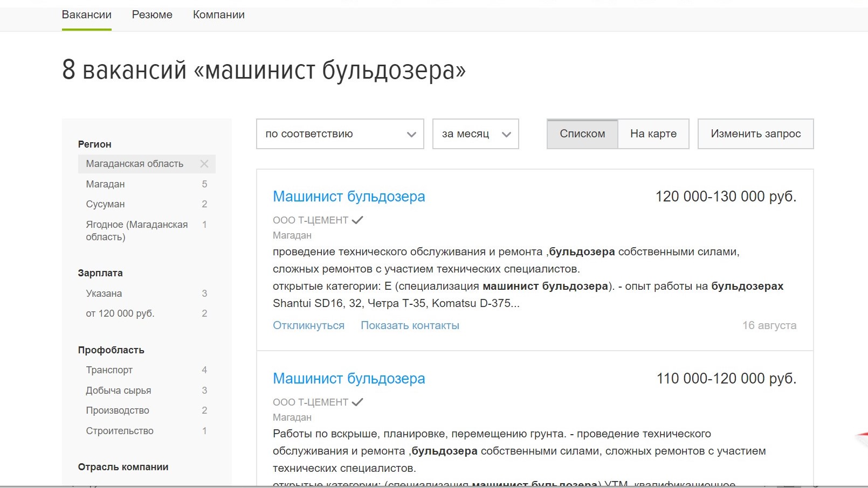Show contacts for first vacancy
Viewport: 868px width, 488px height.
(x=410, y=325)
